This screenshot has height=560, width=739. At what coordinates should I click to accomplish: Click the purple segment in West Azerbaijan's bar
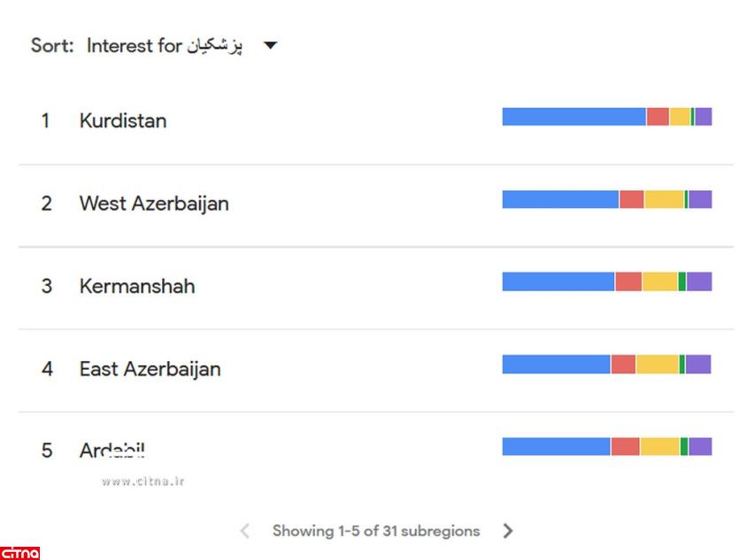[700, 200]
